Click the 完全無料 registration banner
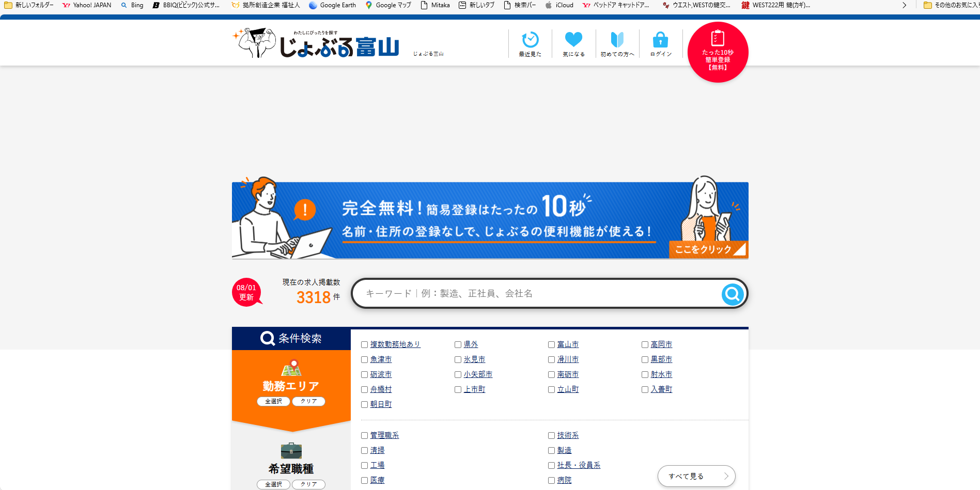The image size is (980, 490). click(x=490, y=220)
